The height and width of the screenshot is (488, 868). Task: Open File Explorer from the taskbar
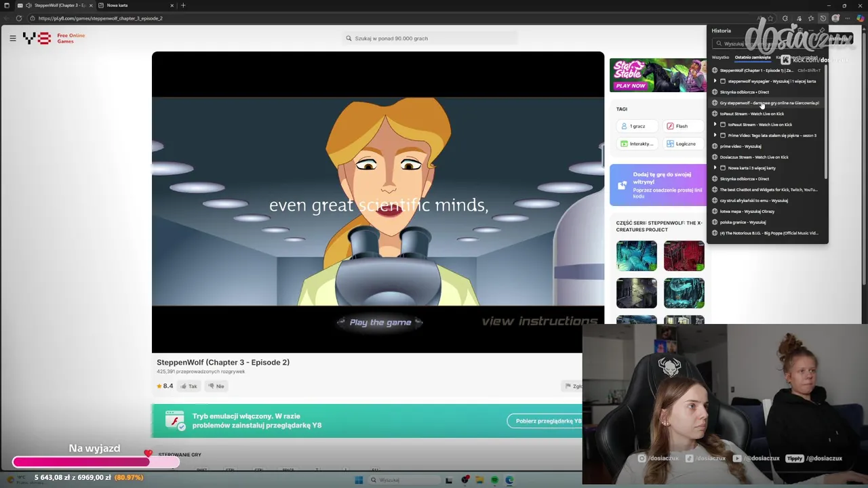pos(479,480)
